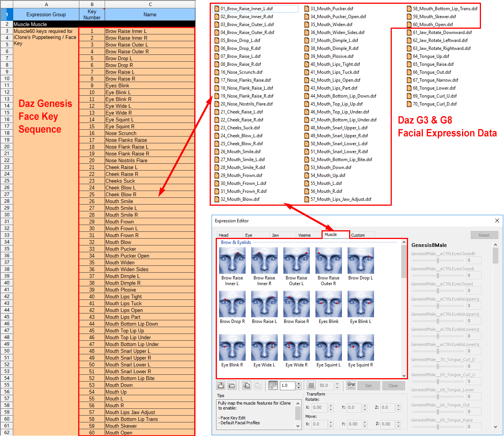Click the Reset button
Screen dimensions: 504x436
pos(484,235)
